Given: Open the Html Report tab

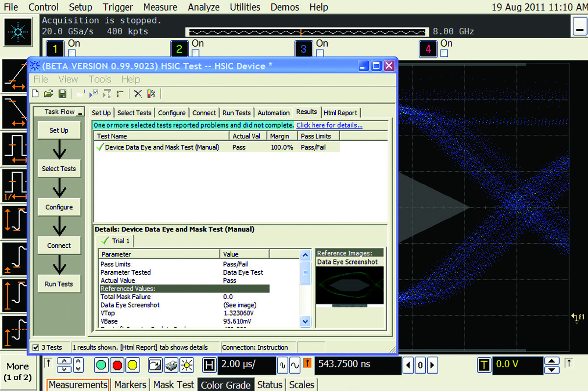Looking at the screenshot, I should click(341, 113).
